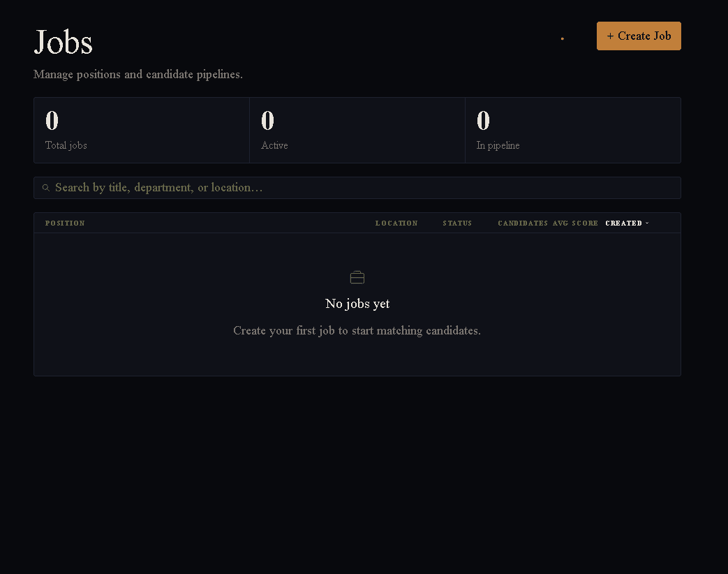Click the orange dot indicator near Create Job
728x574 pixels.
[562, 38]
